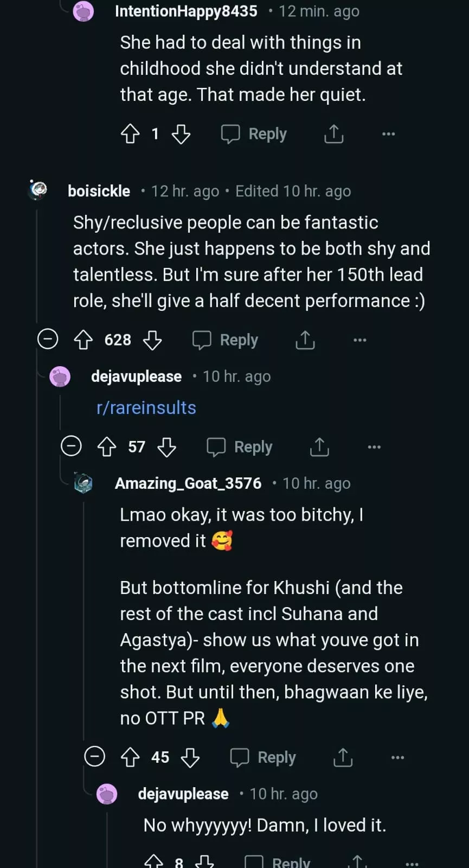Downvote Amazing_Goat_3576's comment
469x868 pixels.
[190, 757]
